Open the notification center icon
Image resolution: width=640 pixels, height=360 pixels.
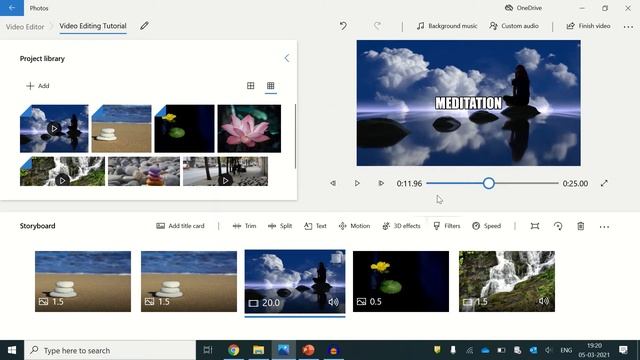click(623, 350)
